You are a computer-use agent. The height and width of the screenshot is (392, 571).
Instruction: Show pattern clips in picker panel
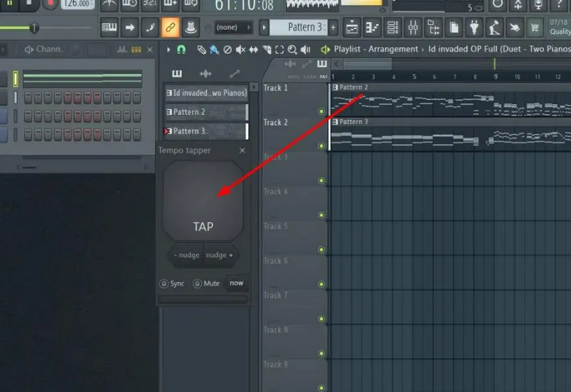tap(177, 74)
